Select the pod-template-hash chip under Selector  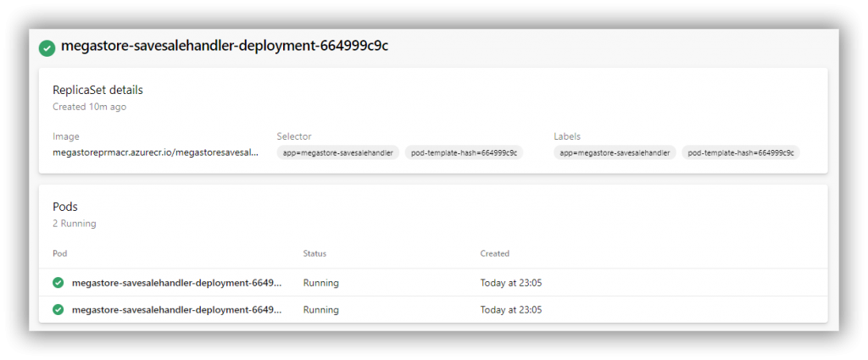[x=465, y=153]
